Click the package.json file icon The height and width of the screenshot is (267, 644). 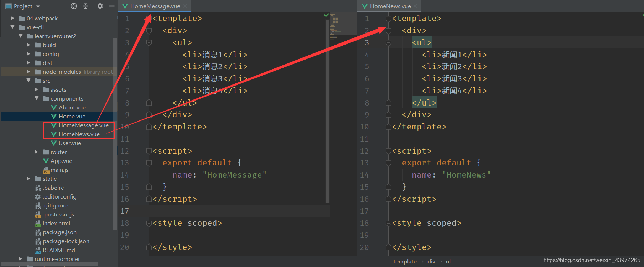coord(38,232)
